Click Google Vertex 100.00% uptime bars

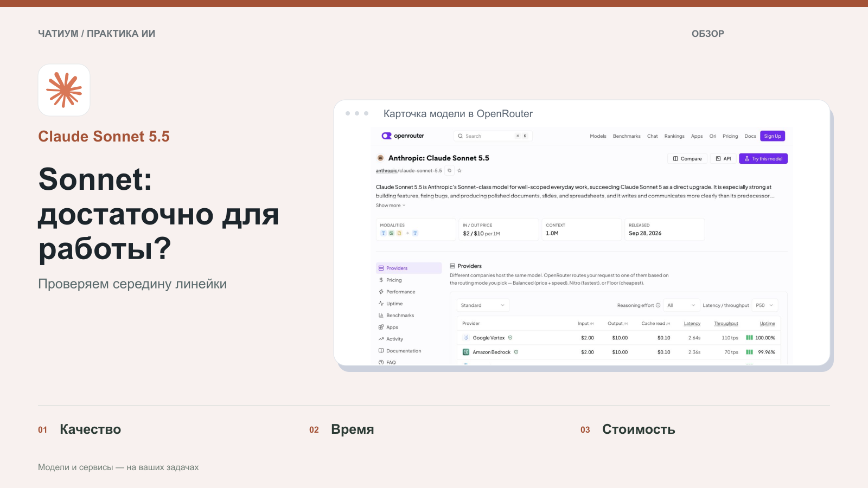click(x=749, y=338)
